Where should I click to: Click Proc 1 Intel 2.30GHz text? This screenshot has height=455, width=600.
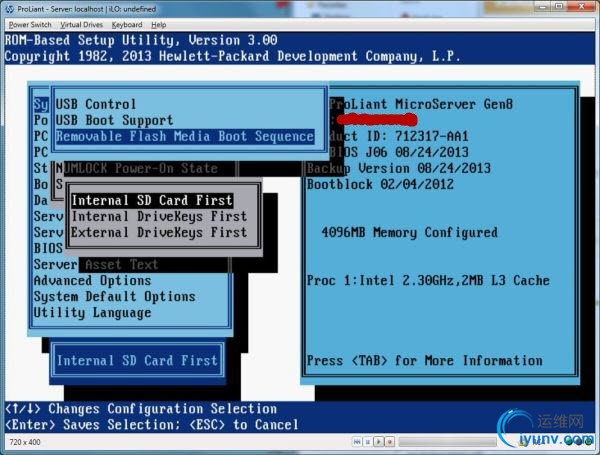[428, 281]
